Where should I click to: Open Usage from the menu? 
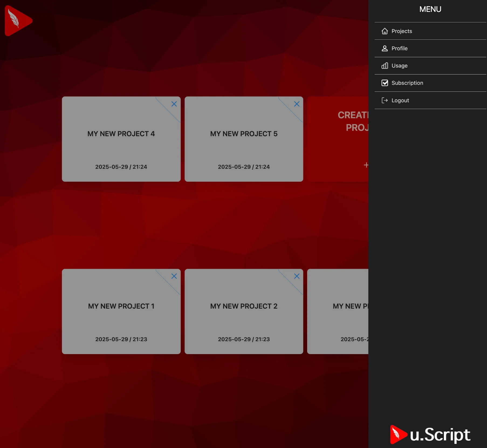(x=399, y=66)
